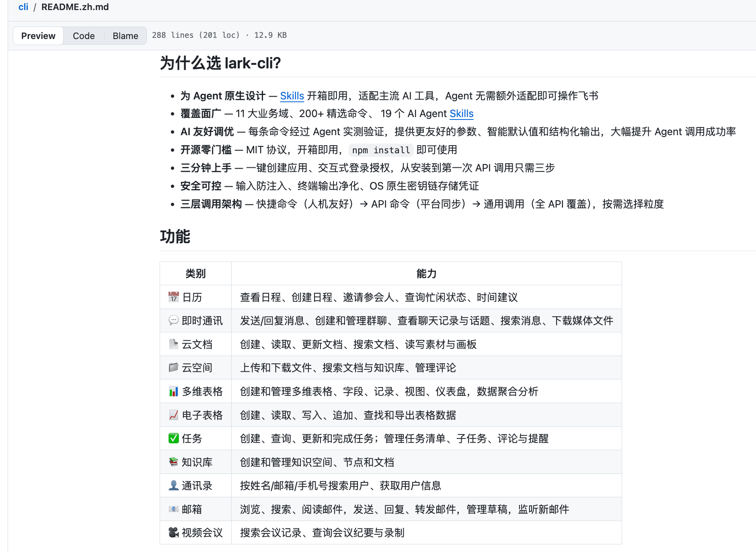The height and width of the screenshot is (552, 756).
Task: Click the 按姓名/邮箱/手机号搜索用户 cell
Action: [x=427, y=486]
